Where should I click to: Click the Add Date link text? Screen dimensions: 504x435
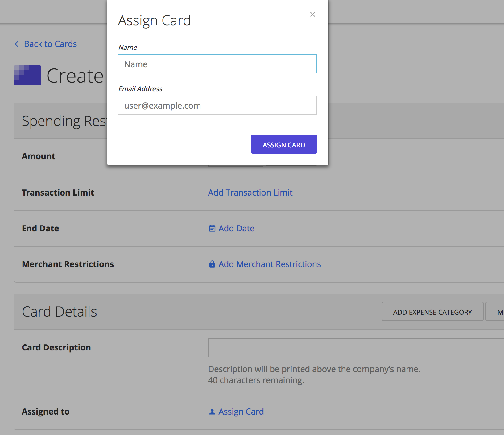coord(236,229)
